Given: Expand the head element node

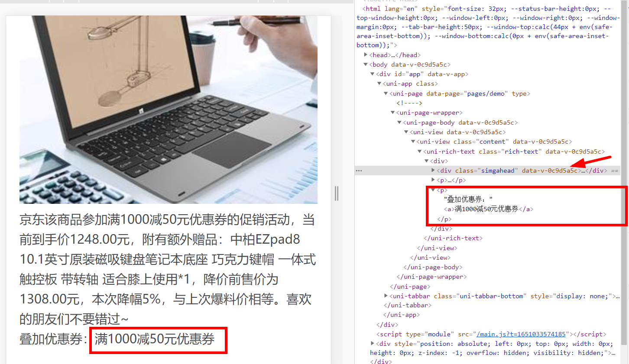Looking at the screenshot, I should point(366,55).
